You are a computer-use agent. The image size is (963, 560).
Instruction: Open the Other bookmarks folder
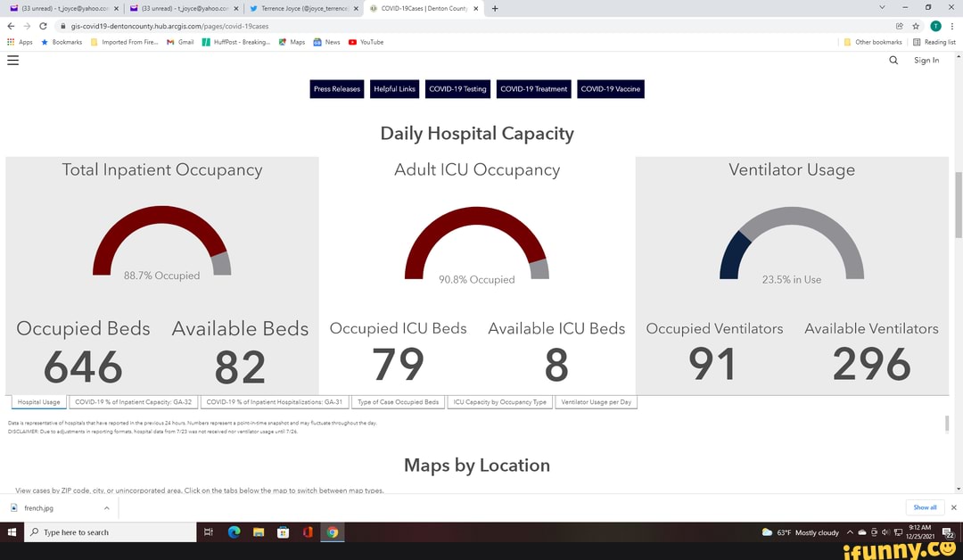[873, 42]
